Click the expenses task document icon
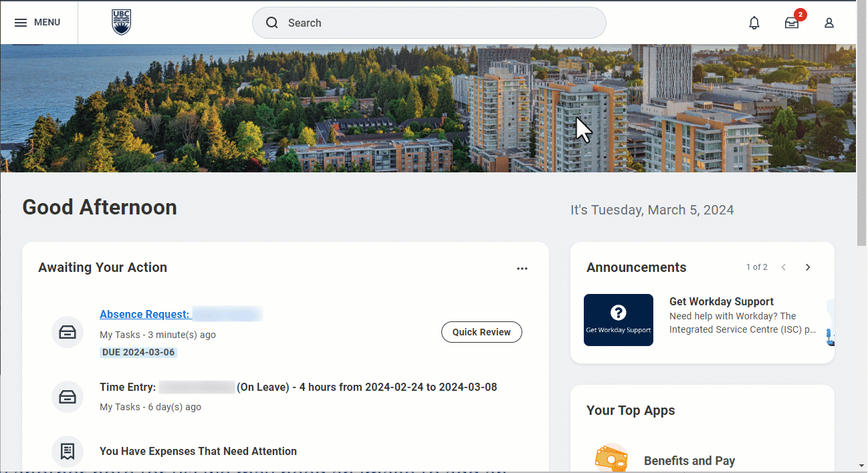868x473 pixels. pyautogui.click(x=67, y=451)
